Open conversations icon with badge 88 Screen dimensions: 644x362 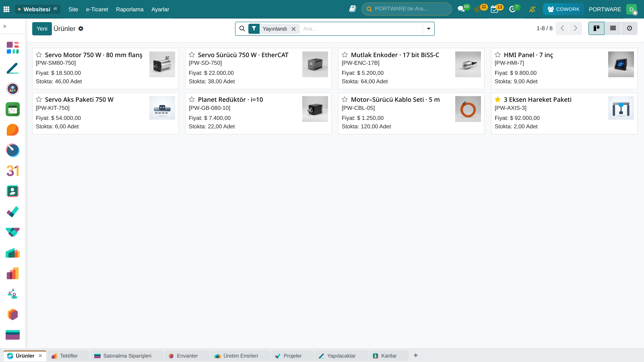(x=461, y=9)
